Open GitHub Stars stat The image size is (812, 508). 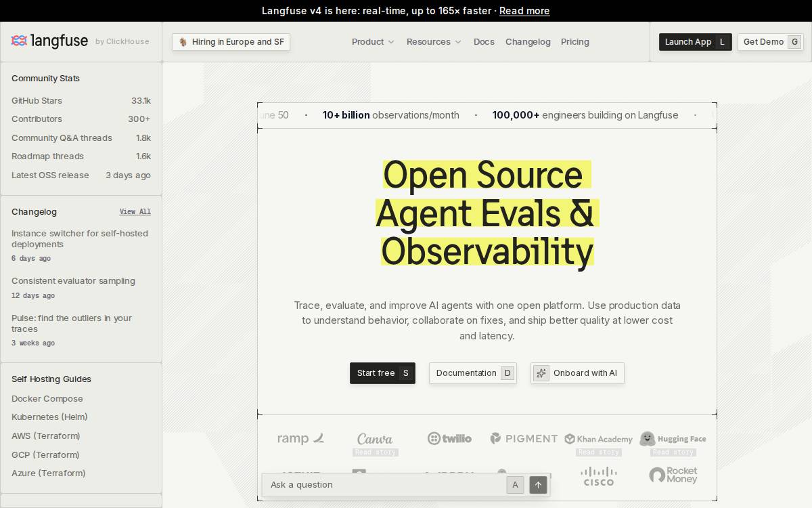(x=81, y=101)
